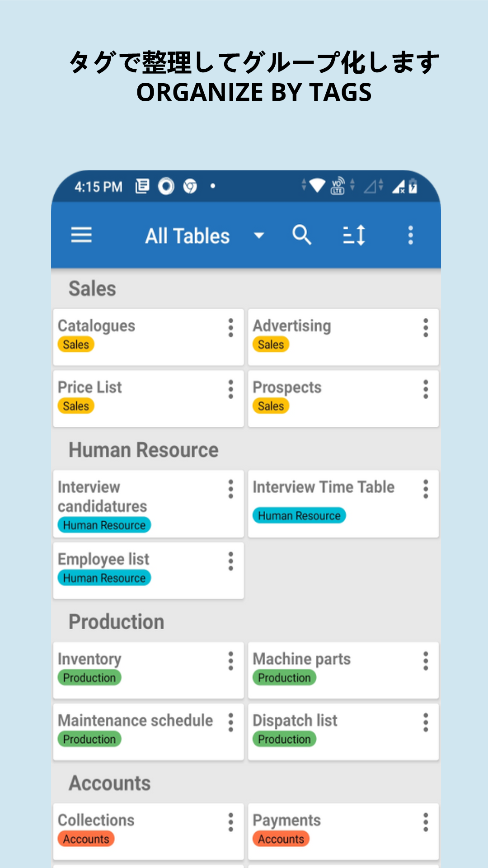The width and height of the screenshot is (488, 868).
Task: Tap Human Resource tag on Employee list
Action: [104, 578]
